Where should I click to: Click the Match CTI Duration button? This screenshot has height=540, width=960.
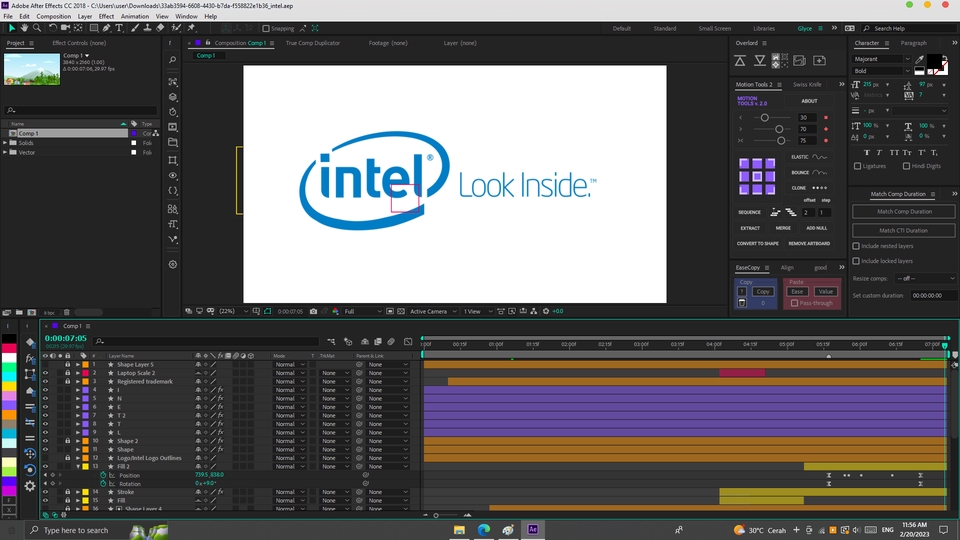904,231
